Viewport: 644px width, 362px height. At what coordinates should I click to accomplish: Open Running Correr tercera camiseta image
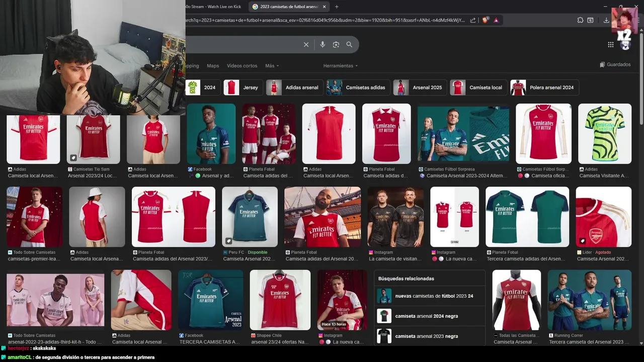590,300
